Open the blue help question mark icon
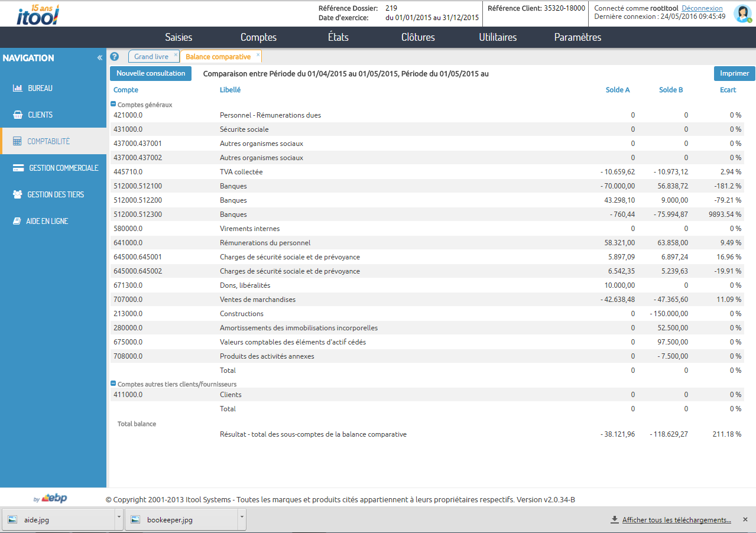Viewport: 756px width, 533px height. pos(115,57)
